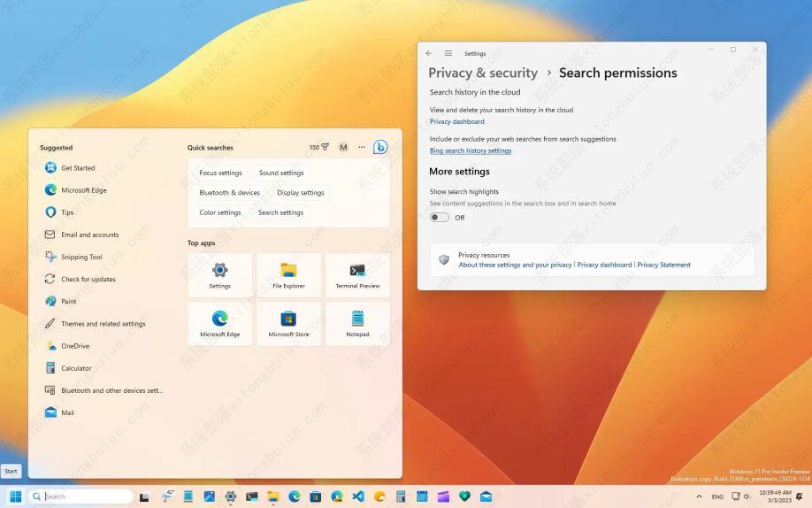This screenshot has width=812, height=508.
Task: Open Visual Studio Code from the taskbar
Action: coord(358,496)
